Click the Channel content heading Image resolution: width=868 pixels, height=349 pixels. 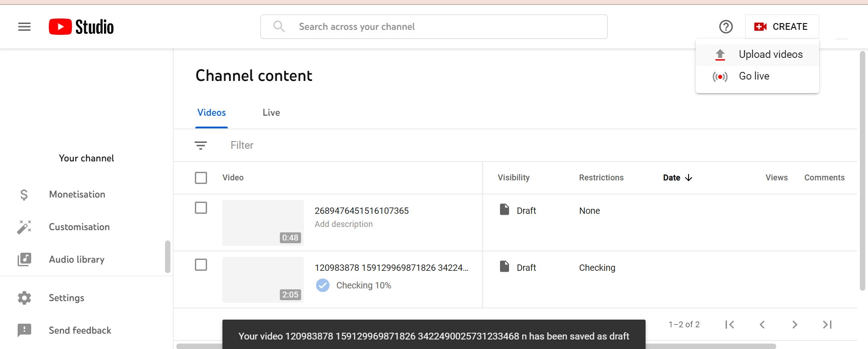254,75
